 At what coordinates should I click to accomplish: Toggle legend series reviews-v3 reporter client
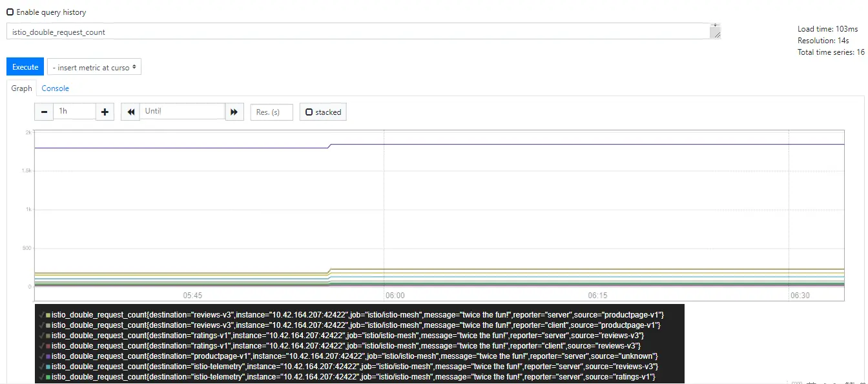coord(351,325)
